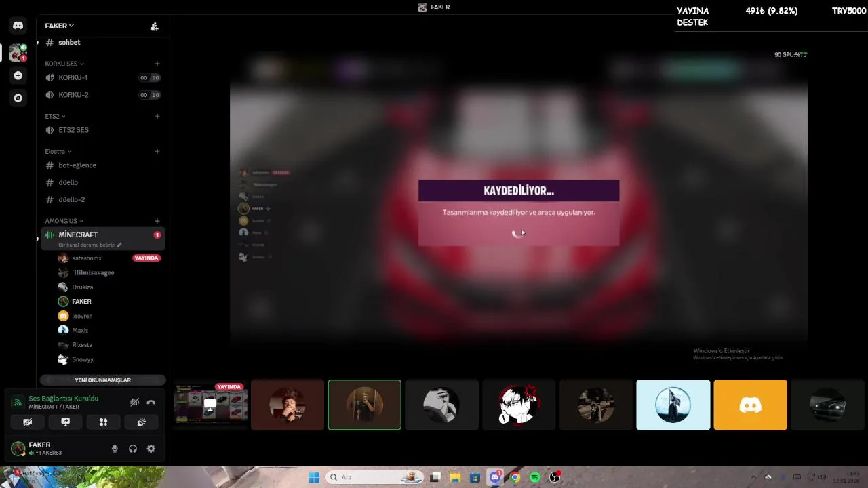The image size is (868, 488).
Task: Click the taskbar search box 'Ara'
Action: [x=374, y=477]
